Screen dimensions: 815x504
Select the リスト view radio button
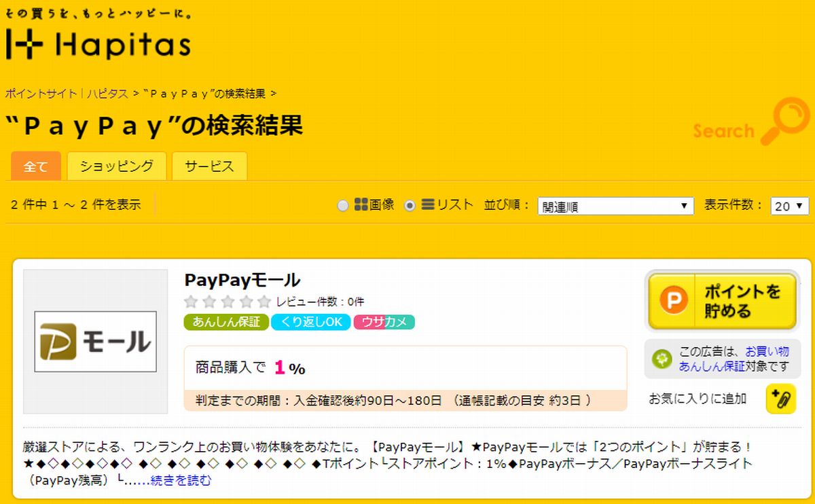[x=410, y=205]
